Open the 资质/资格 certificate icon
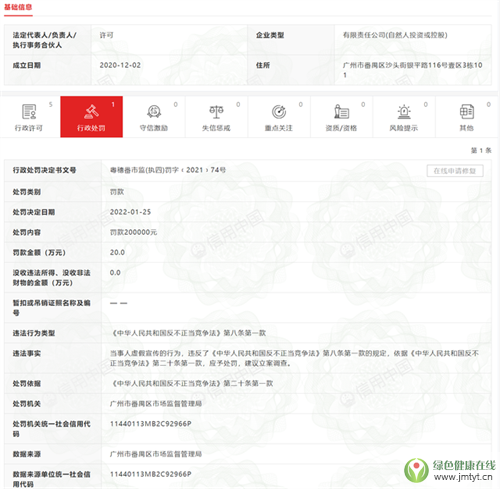The width and height of the screenshot is (500, 489). (341, 111)
